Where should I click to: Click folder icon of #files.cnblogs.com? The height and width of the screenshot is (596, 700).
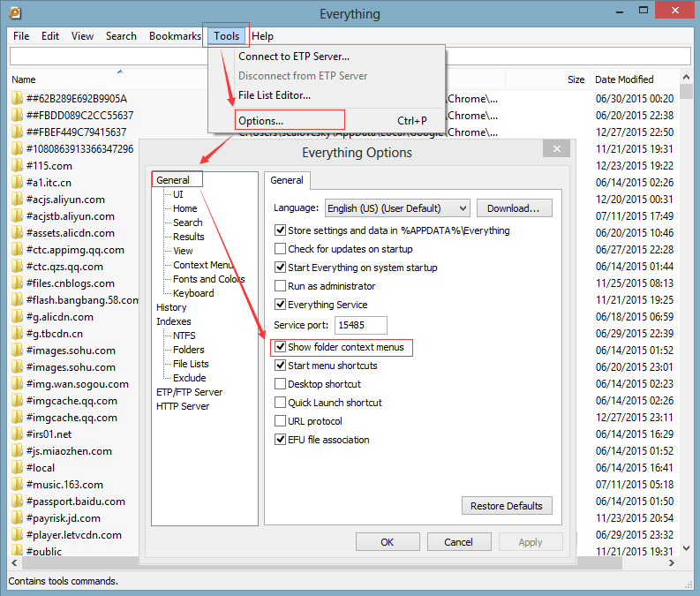coord(17,283)
